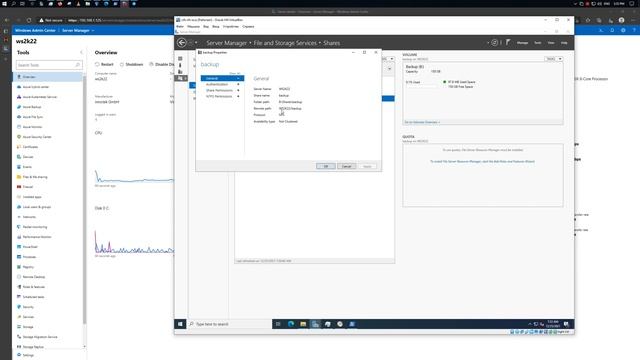Image resolution: width=640 pixels, height=360 pixels.
Task: Click Cancel in backup Properties dialog
Action: click(x=347, y=166)
